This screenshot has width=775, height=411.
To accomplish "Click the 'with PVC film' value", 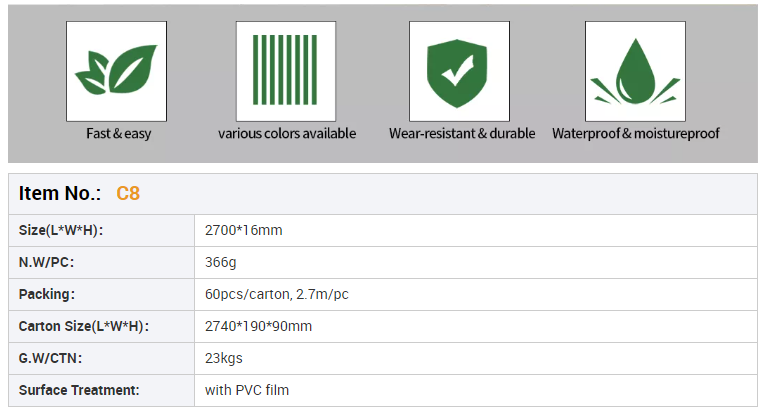I will pyautogui.click(x=247, y=390).
